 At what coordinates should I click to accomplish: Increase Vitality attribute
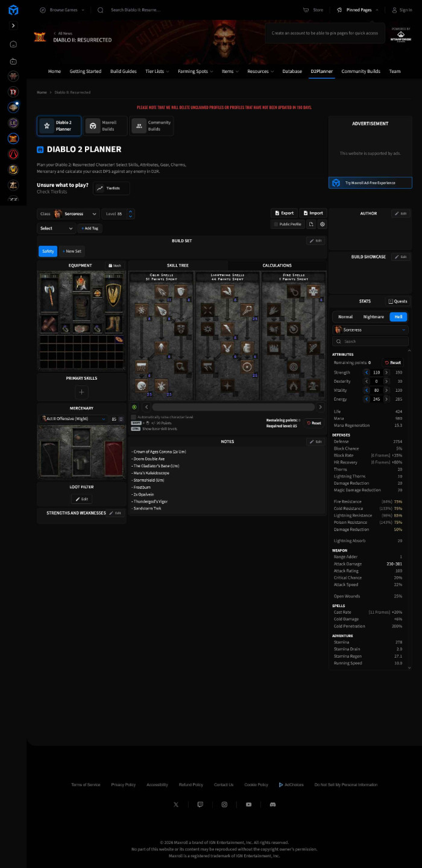coord(386,390)
